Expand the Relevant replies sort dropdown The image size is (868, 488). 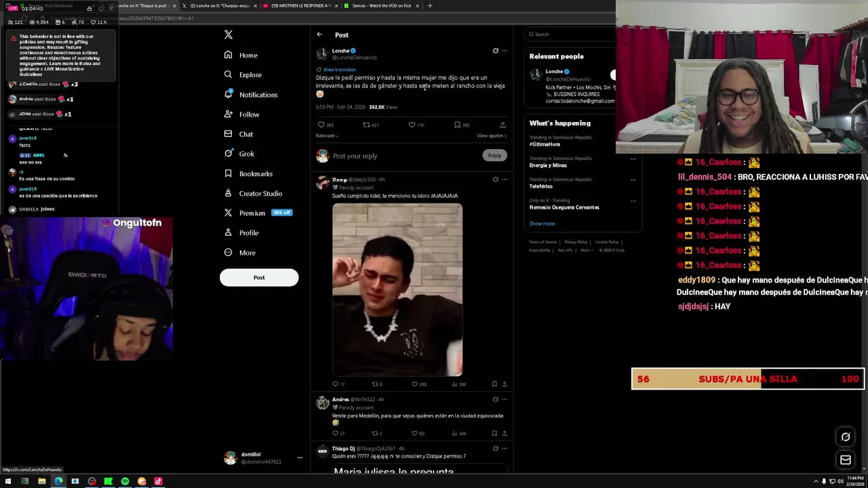coord(327,136)
